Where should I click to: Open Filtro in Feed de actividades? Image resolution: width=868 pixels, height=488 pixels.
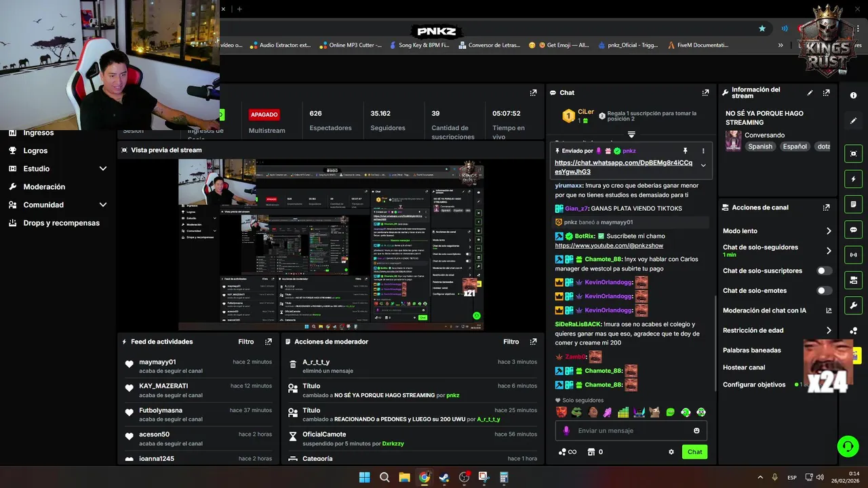click(246, 342)
